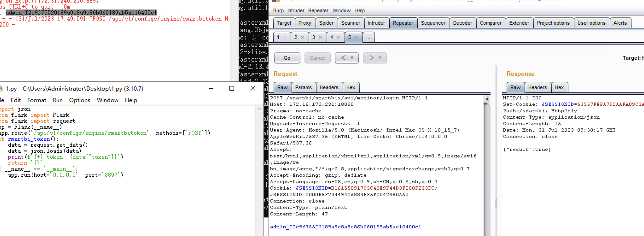Open the Window menu in Burp Suite
This screenshot has width=644, height=236.
(341, 11)
